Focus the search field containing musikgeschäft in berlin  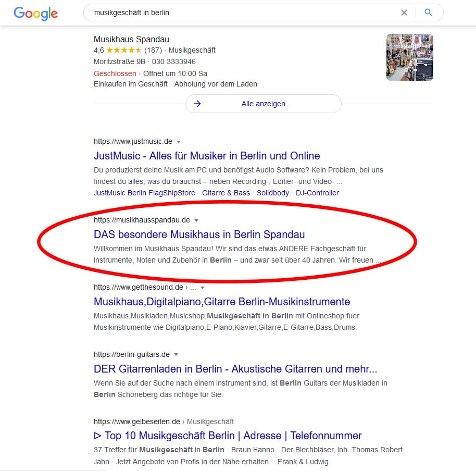click(263, 13)
